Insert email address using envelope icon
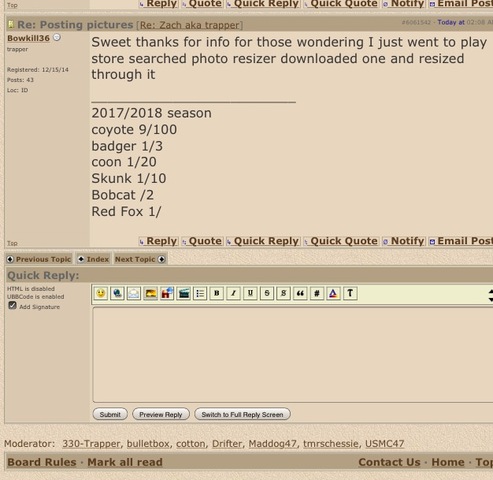493x480 pixels. [134, 293]
